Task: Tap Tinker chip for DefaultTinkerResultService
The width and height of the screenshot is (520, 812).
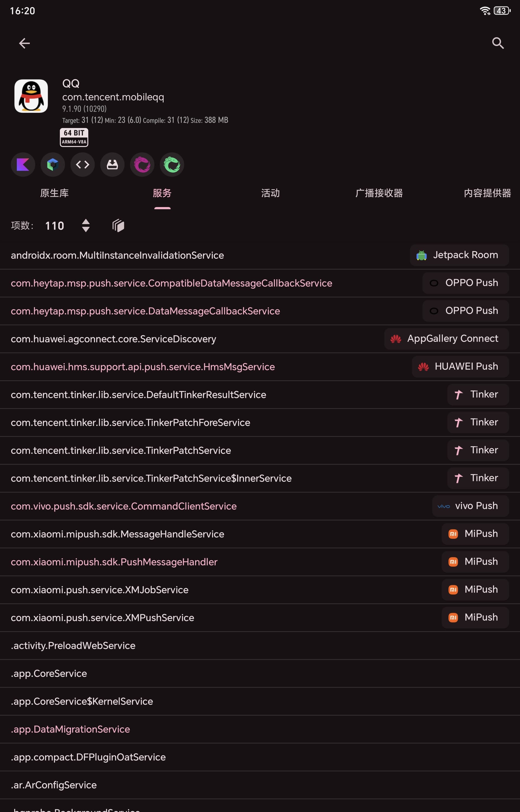Action: coord(478,394)
